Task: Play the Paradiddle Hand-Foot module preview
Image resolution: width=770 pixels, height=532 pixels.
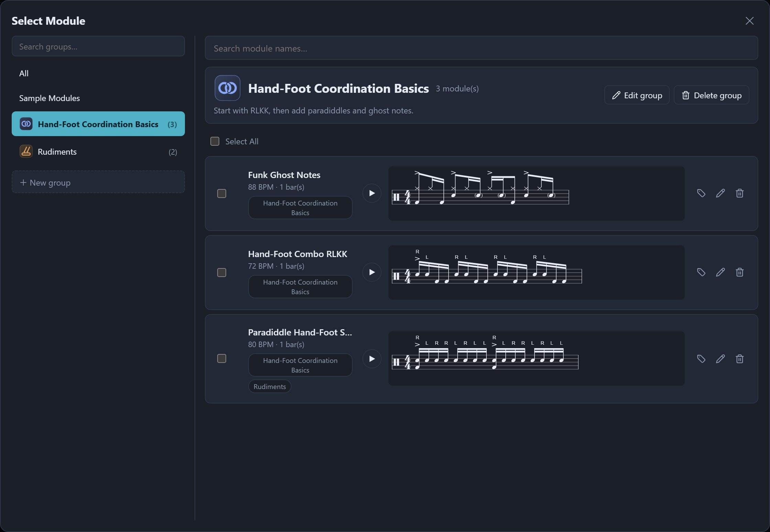Action: click(372, 359)
